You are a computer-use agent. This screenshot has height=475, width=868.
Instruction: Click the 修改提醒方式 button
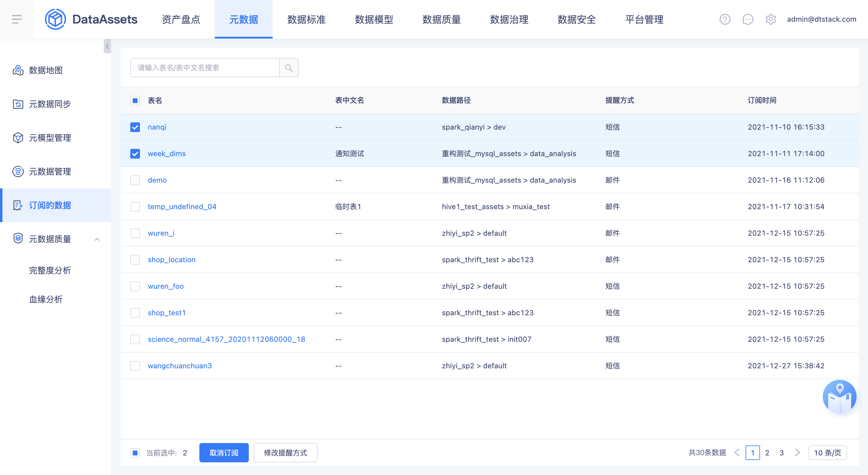click(285, 452)
